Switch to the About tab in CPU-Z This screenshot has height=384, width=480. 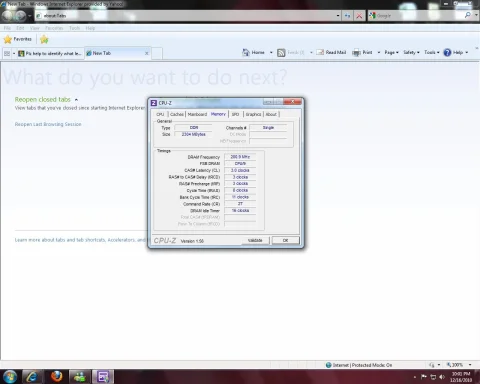tap(271, 114)
